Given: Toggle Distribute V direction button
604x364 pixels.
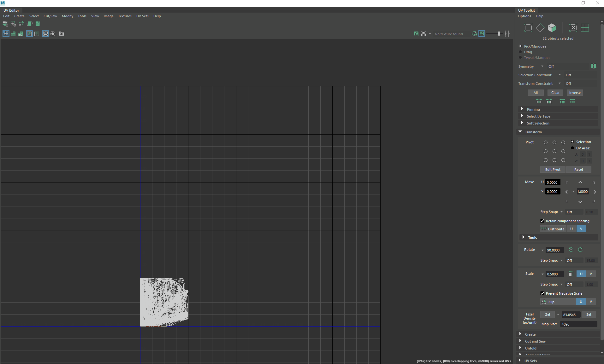Looking at the screenshot, I should pos(581,229).
